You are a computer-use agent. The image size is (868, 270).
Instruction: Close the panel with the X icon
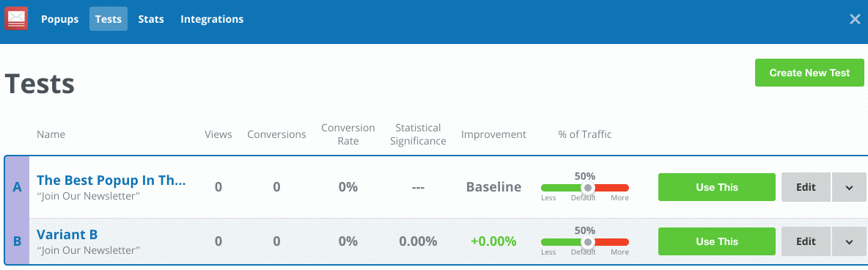(x=855, y=19)
